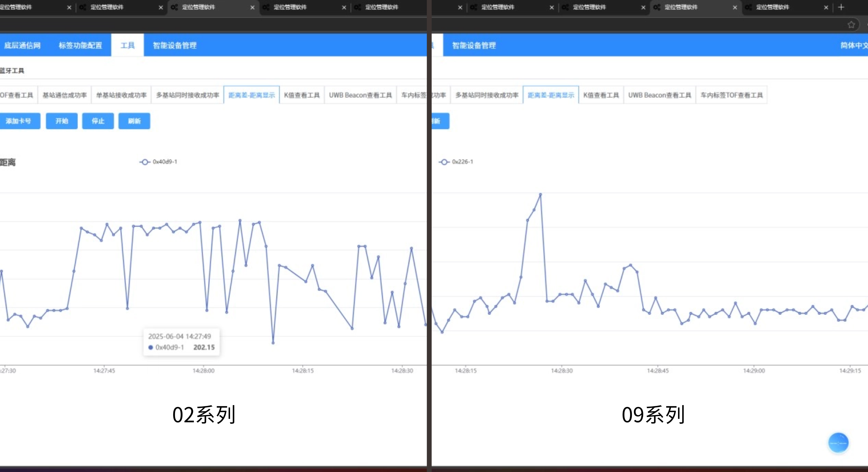Toggle the 0x226-1 legend series marker
This screenshot has width=868, height=472.
pos(444,162)
